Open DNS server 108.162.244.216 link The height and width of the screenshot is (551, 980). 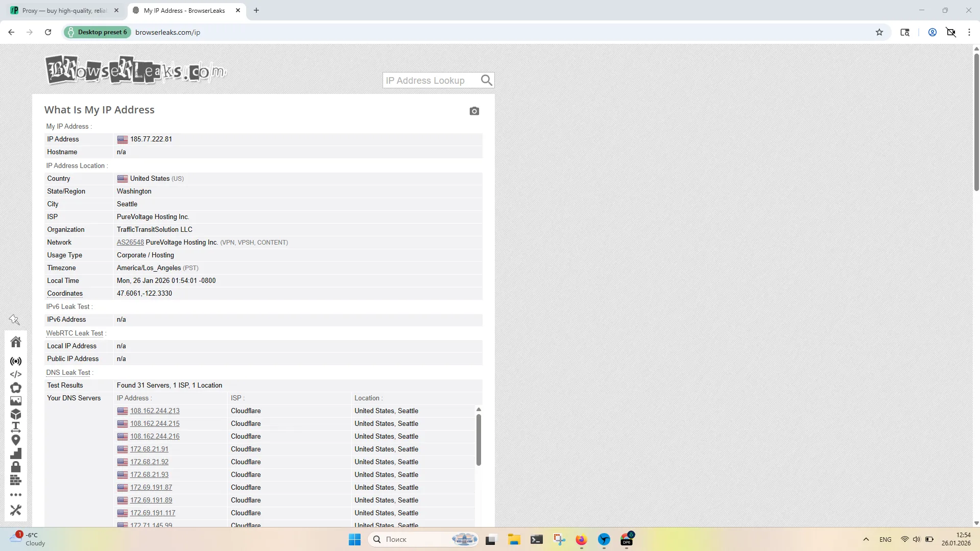[x=155, y=437]
